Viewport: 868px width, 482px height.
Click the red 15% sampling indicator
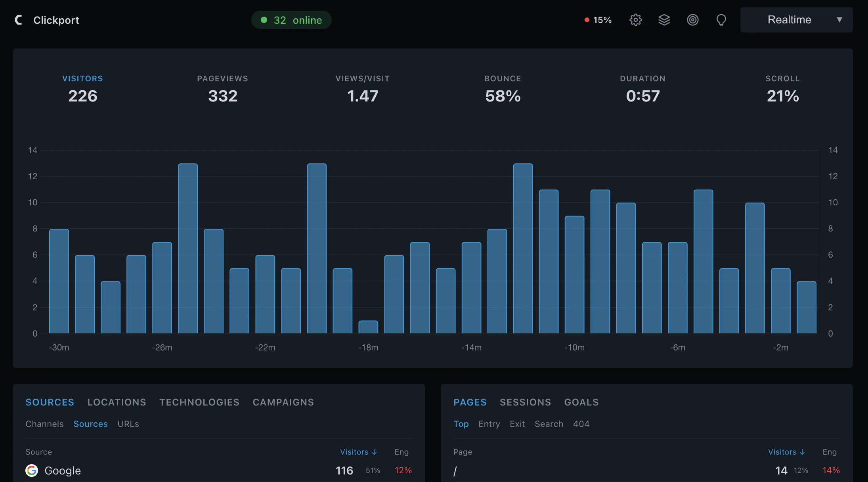click(597, 20)
